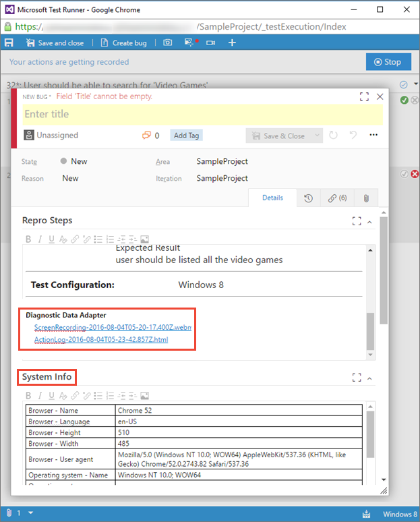Open test case outcome dropdown arrow
Image resolution: width=420 pixels, height=522 pixels.
pos(416,84)
